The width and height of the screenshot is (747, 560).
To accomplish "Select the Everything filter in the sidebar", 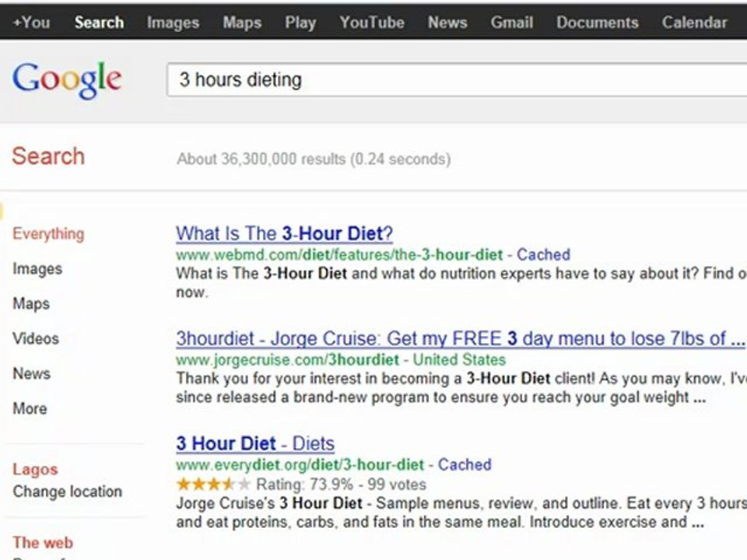I will [x=48, y=234].
